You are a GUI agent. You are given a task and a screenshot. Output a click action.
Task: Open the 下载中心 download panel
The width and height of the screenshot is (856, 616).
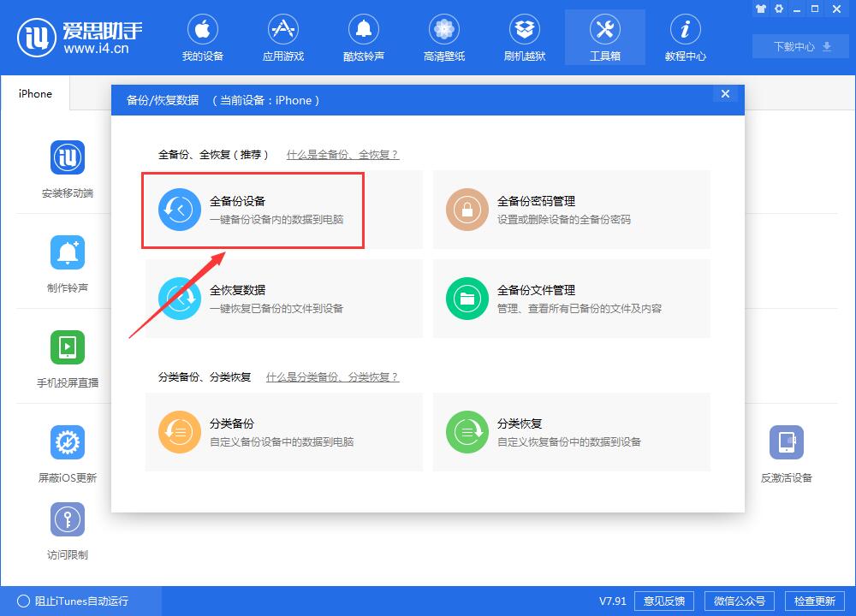click(800, 46)
